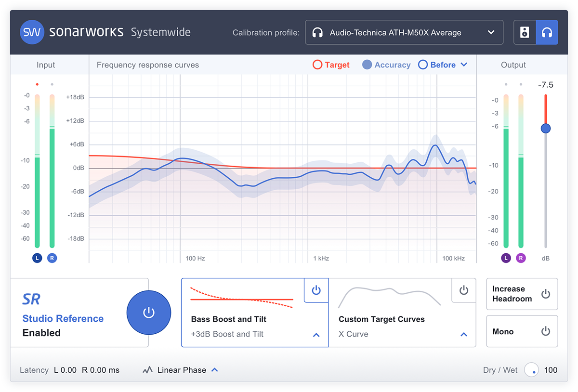Click the input right channel R badge
This screenshot has width=578, height=392.
pyautogui.click(x=52, y=258)
